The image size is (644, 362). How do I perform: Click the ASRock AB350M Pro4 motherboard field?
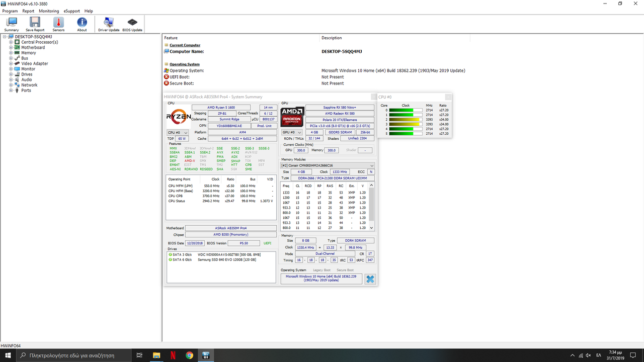coord(231,228)
